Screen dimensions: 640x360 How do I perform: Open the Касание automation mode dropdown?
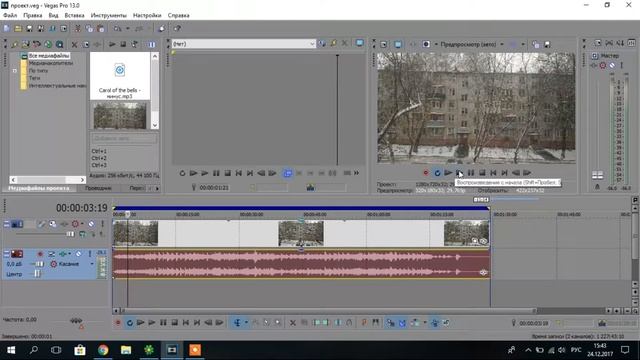tap(92, 264)
